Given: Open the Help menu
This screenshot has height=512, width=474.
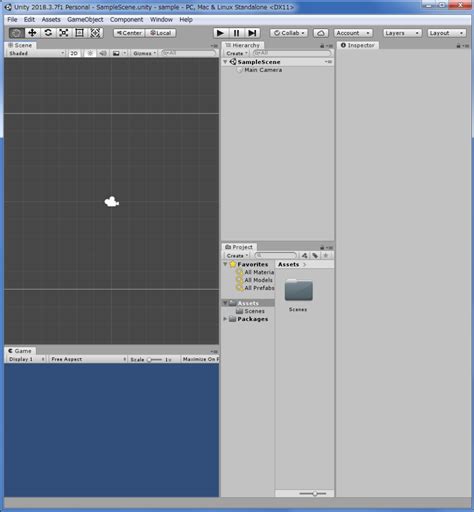Looking at the screenshot, I should [186, 20].
